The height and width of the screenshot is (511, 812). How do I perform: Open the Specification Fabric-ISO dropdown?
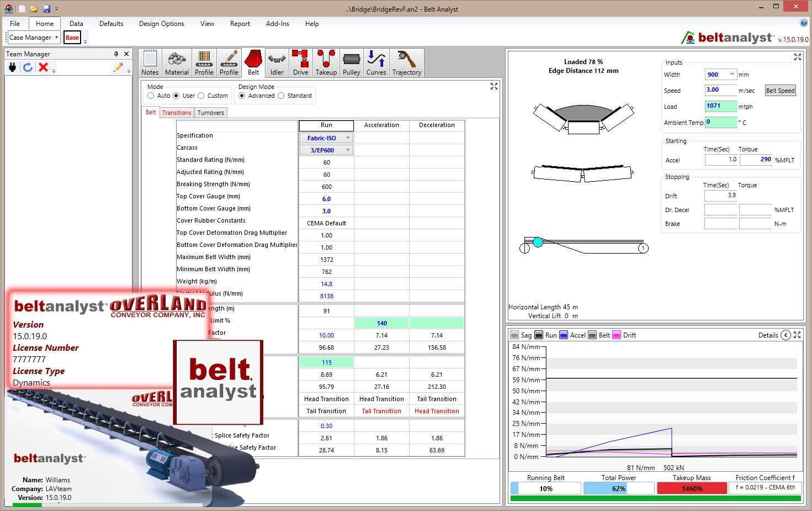pos(348,138)
